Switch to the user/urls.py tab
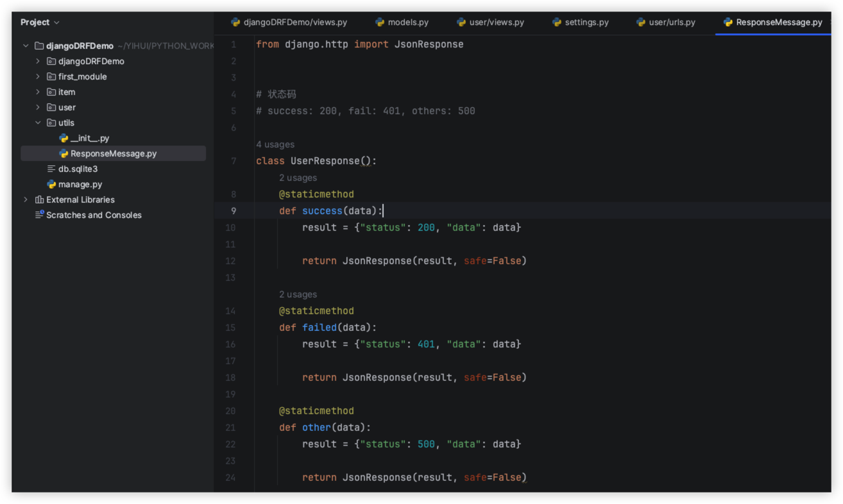The height and width of the screenshot is (504, 843). [672, 22]
